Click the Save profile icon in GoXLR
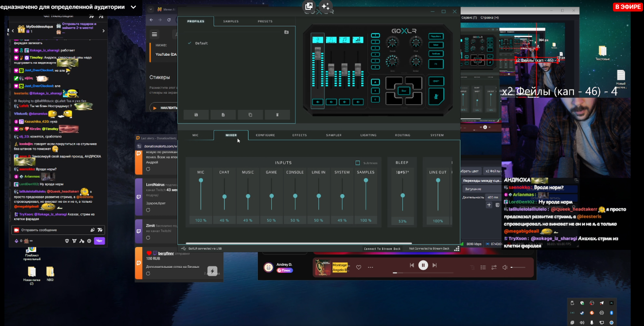This screenshot has width=644, height=326. click(x=196, y=115)
